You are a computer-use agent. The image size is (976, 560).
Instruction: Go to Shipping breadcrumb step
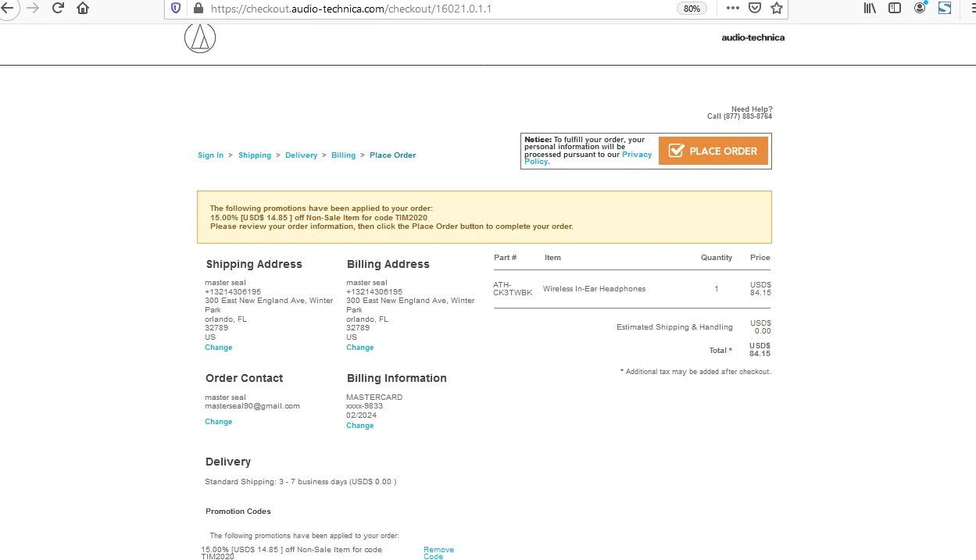click(255, 155)
